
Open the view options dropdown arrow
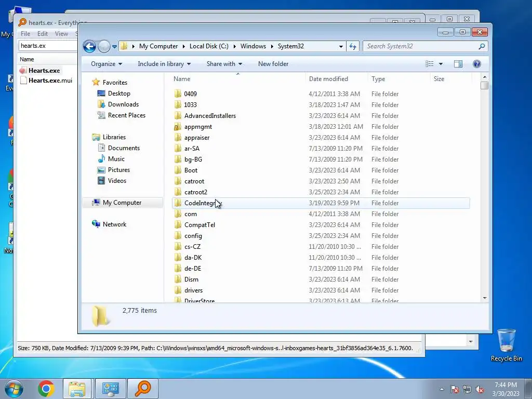click(x=441, y=64)
